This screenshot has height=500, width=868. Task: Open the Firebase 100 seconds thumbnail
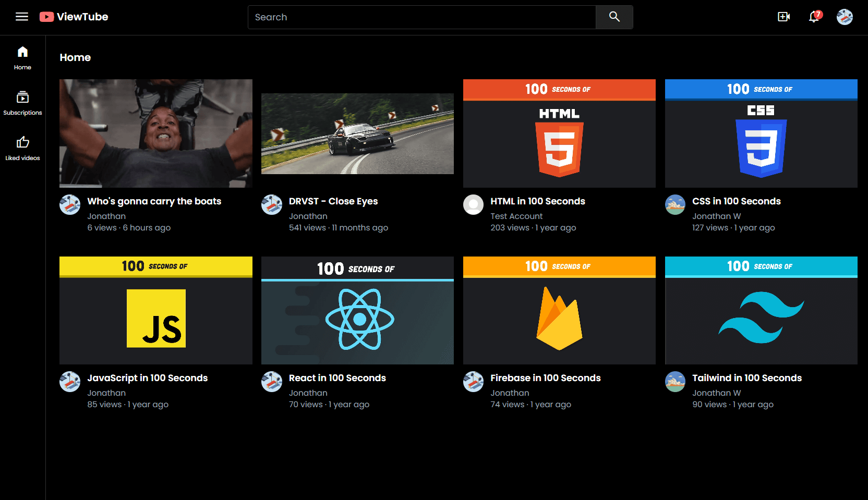pos(559,310)
